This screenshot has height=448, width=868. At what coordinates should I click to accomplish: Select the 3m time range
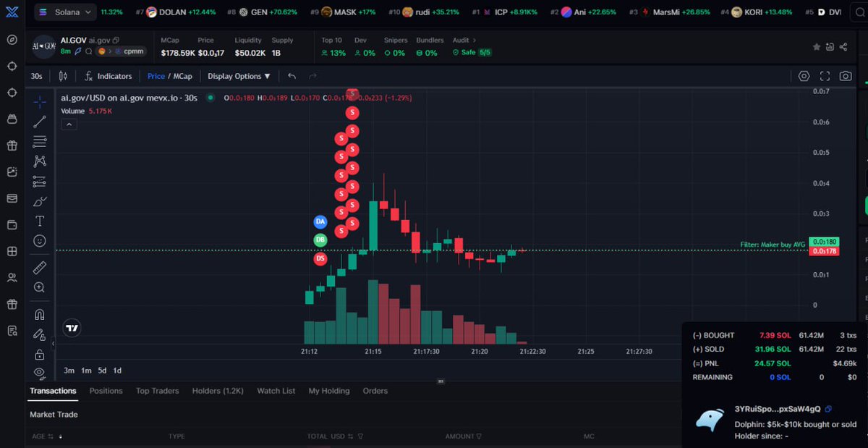click(69, 371)
